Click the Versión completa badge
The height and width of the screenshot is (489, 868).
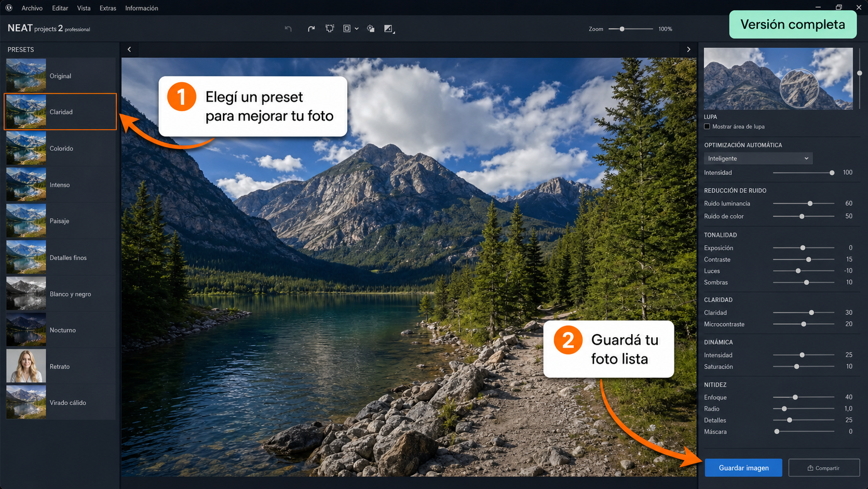coord(793,24)
